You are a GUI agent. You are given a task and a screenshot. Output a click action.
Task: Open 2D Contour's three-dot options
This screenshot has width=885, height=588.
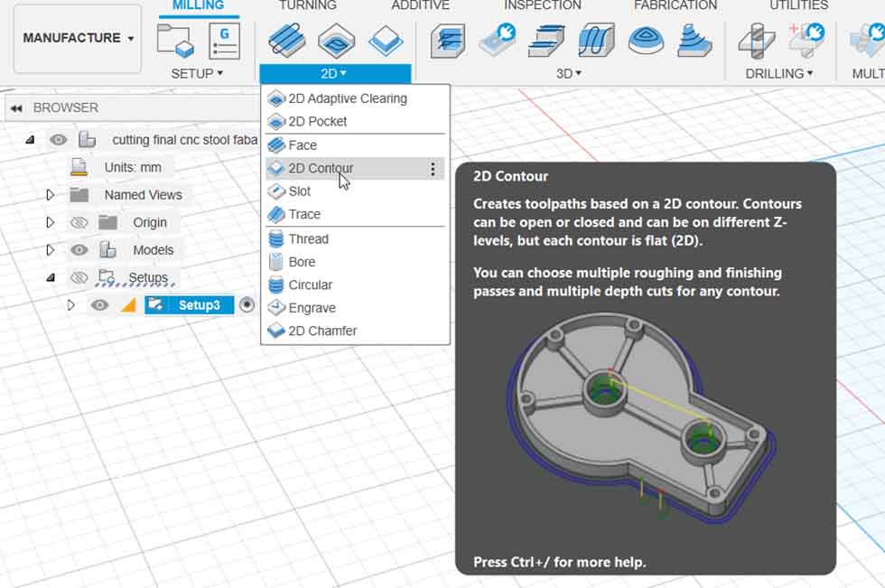[433, 169]
